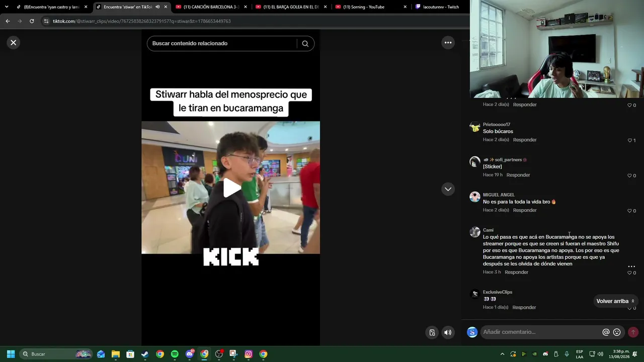The width and height of the screenshot is (644, 362).
Task: Play the Stiwarr video
Action: coord(231,188)
